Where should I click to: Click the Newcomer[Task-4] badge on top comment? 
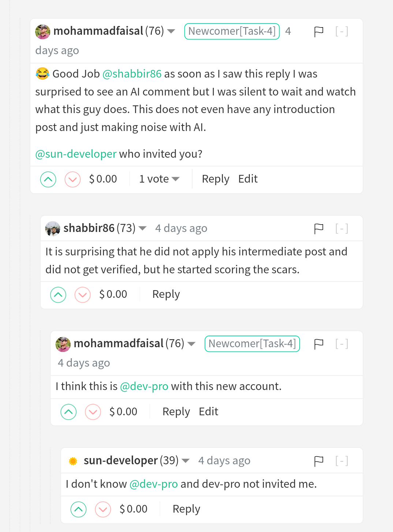(232, 31)
